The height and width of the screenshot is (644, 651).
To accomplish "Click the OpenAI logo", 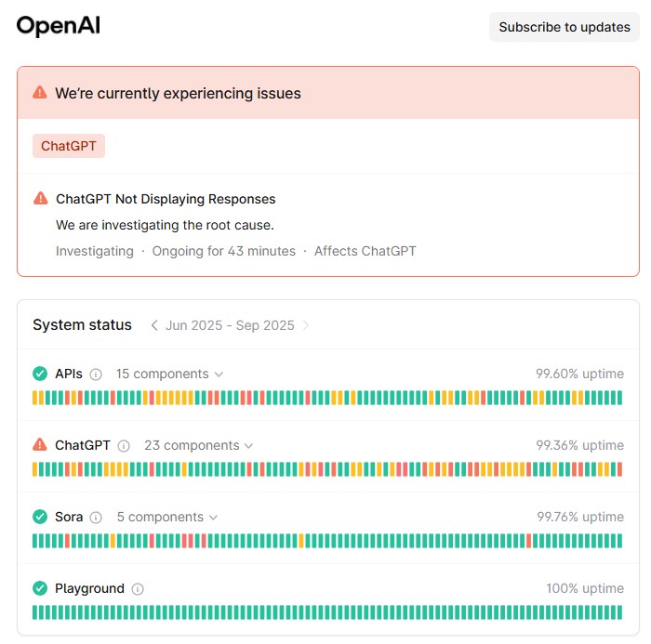I will [x=58, y=26].
